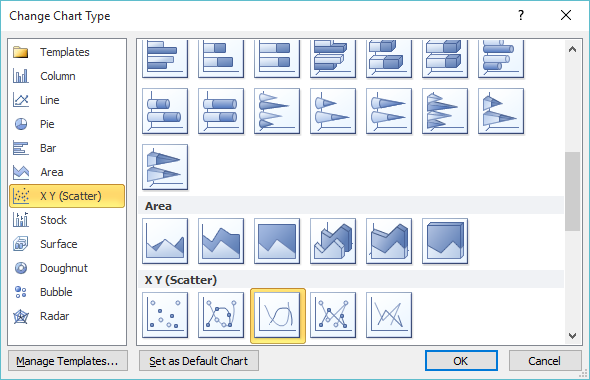Choose the Pie chart category
Image resolution: width=590 pixels, height=380 pixels.
click(67, 124)
